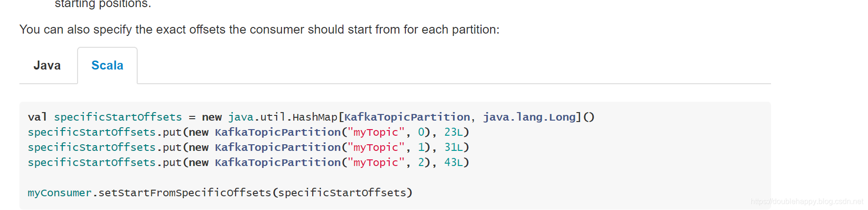Select the Scala tab

(x=107, y=65)
